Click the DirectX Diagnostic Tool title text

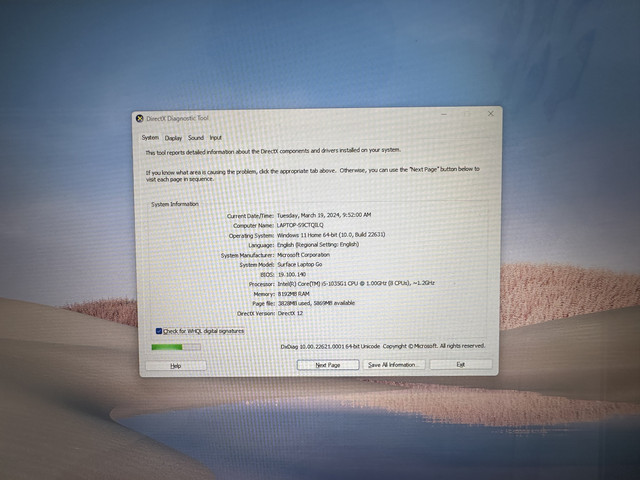[x=177, y=118]
